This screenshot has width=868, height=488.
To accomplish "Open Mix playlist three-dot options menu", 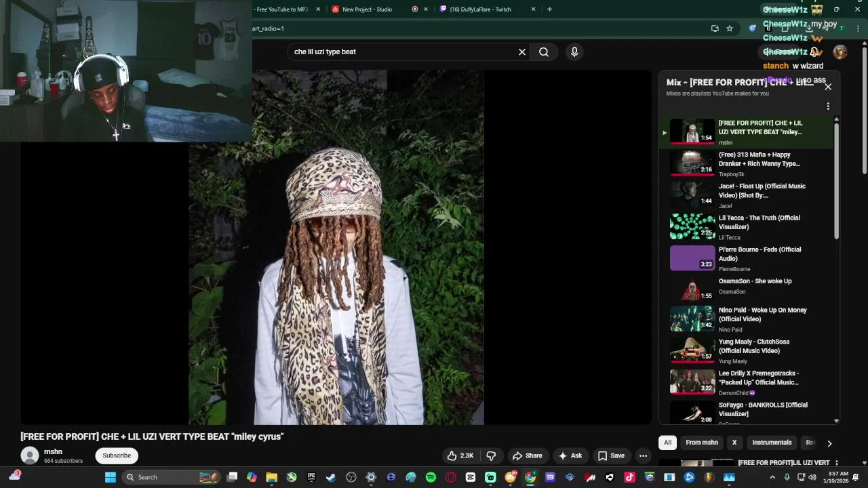I will point(828,106).
